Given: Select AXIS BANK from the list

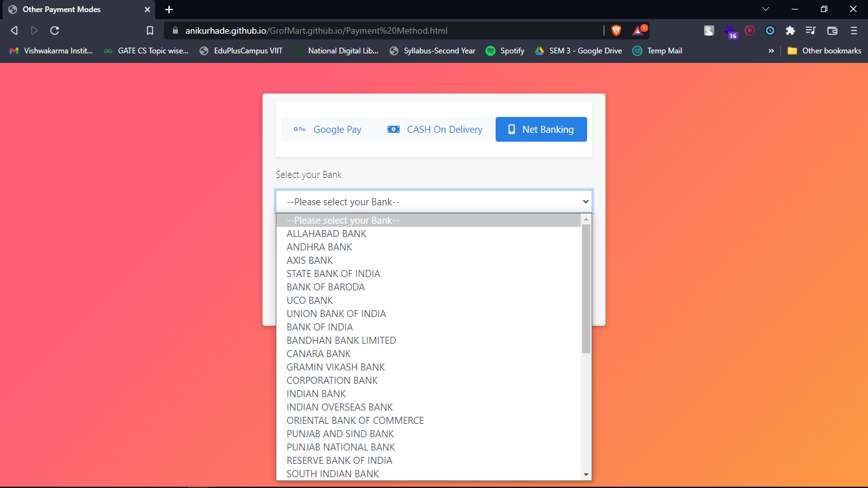Looking at the screenshot, I should pos(429,261).
